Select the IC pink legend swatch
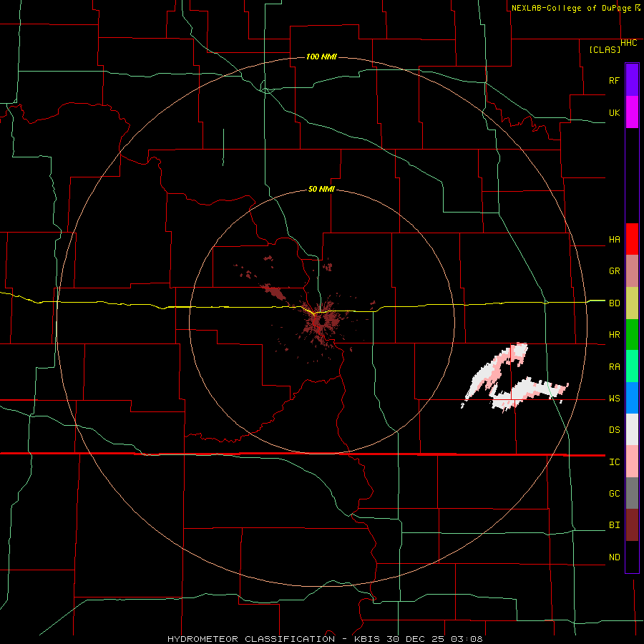Image resolution: width=644 pixels, height=644 pixels. coord(632,462)
